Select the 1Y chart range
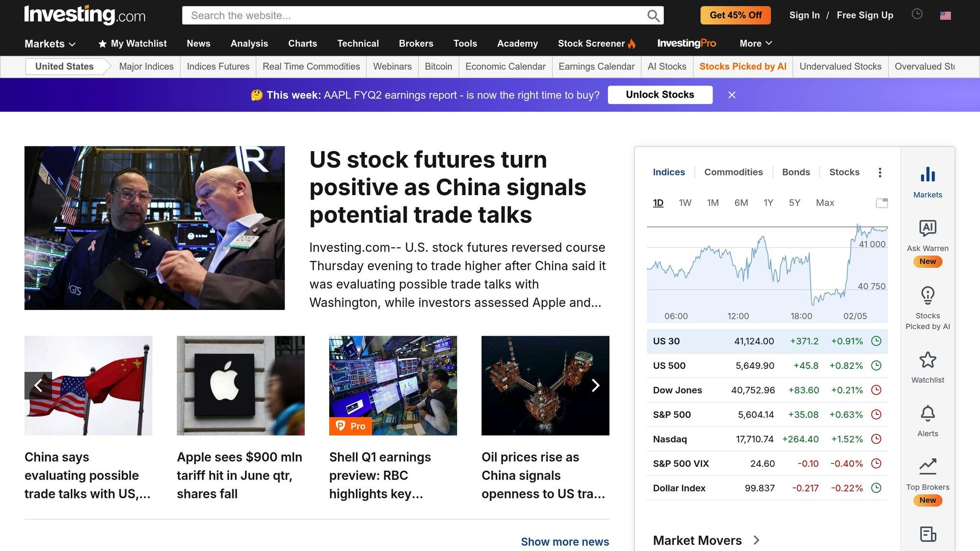The height and width of the screenshot is (551, 980). (768, 203)
